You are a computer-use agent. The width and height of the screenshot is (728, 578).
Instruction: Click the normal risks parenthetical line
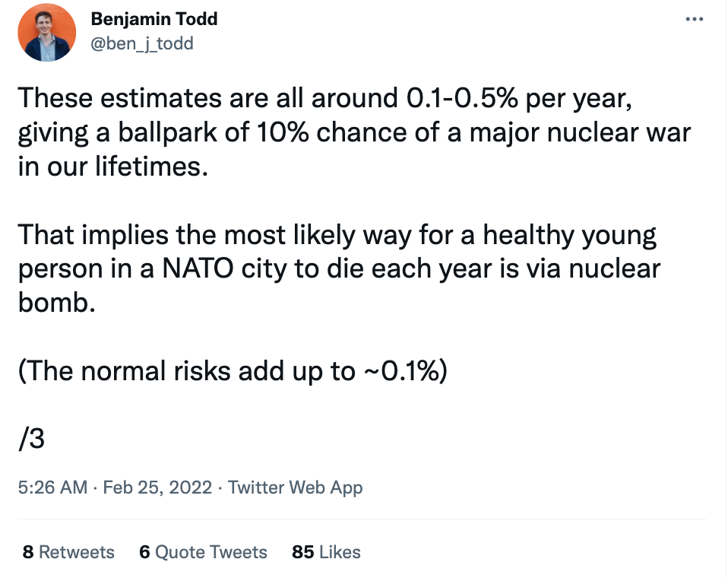[x=233, y=371]
